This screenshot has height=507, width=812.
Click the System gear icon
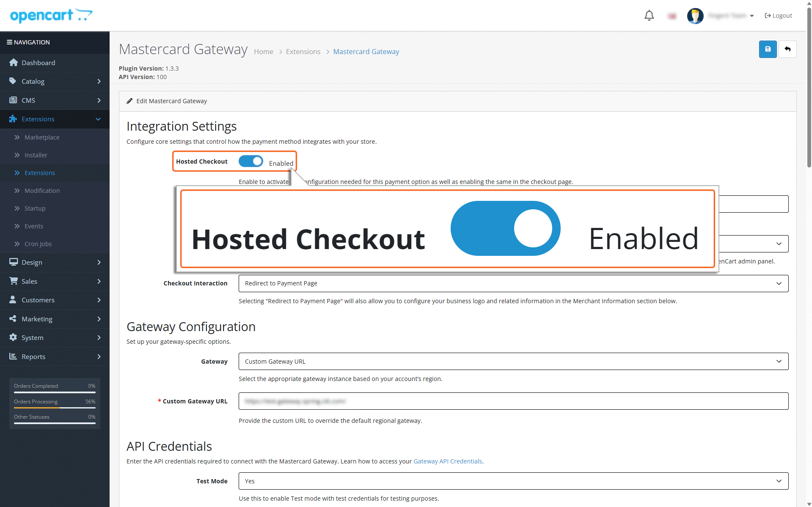pyautogui.click(x=13, y=337)
